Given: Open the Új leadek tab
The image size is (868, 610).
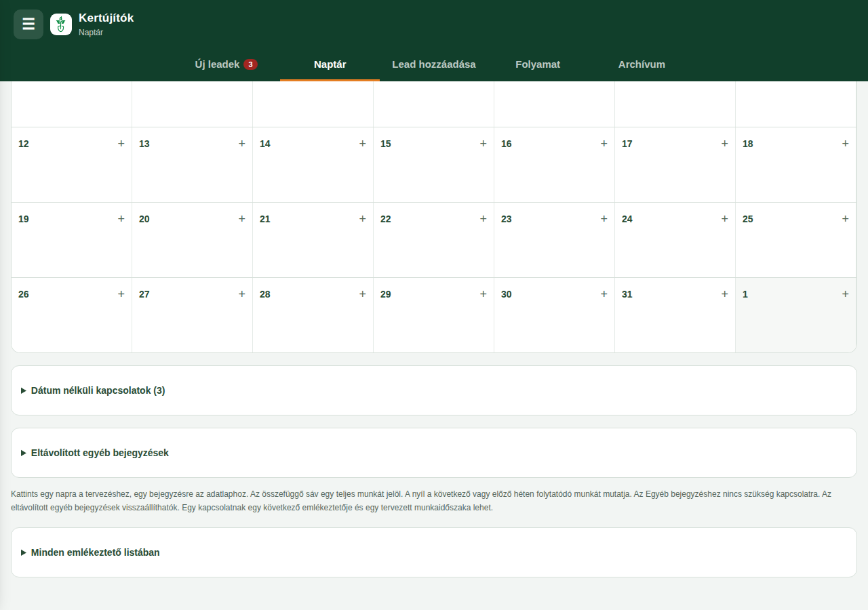Looking at the screenshot, I should 226,64.
